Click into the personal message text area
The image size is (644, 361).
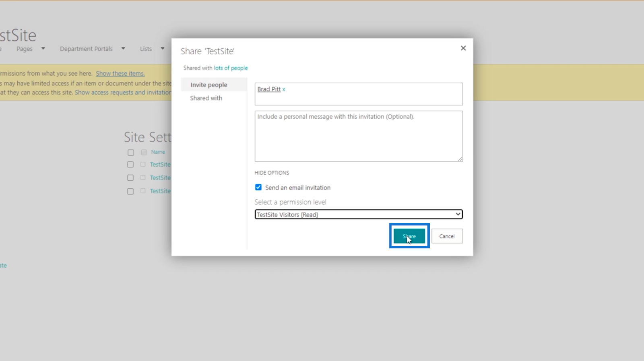[359, 136]
